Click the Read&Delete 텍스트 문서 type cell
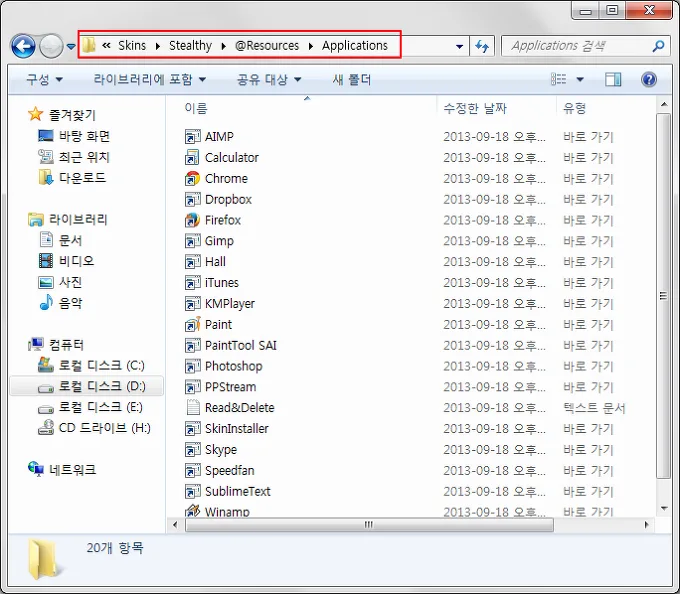 594,408
